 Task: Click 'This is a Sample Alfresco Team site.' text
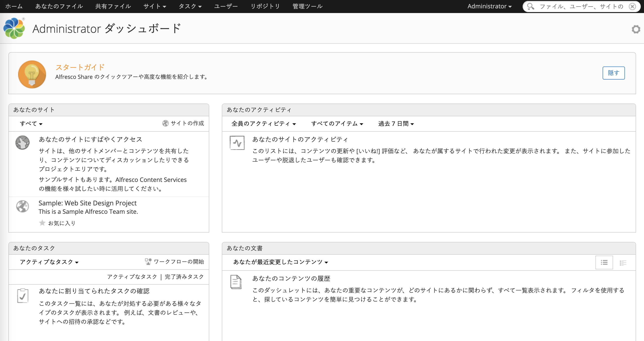tap(88, 212)
